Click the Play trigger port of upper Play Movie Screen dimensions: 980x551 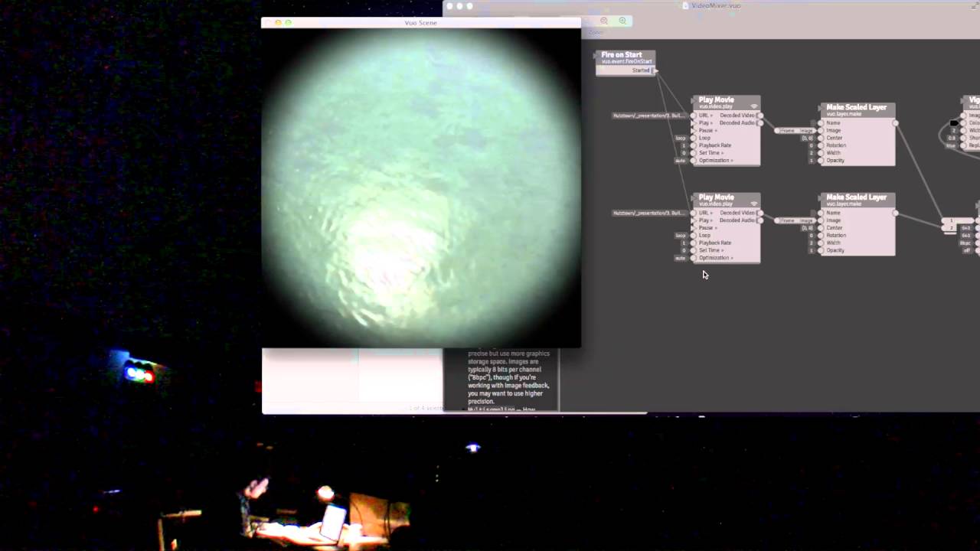pyautogui.click(x=694, y=123)
